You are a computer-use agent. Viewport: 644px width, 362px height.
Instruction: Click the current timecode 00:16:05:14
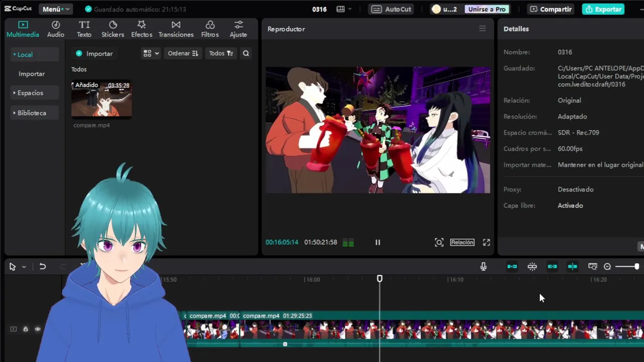[282, 242]
